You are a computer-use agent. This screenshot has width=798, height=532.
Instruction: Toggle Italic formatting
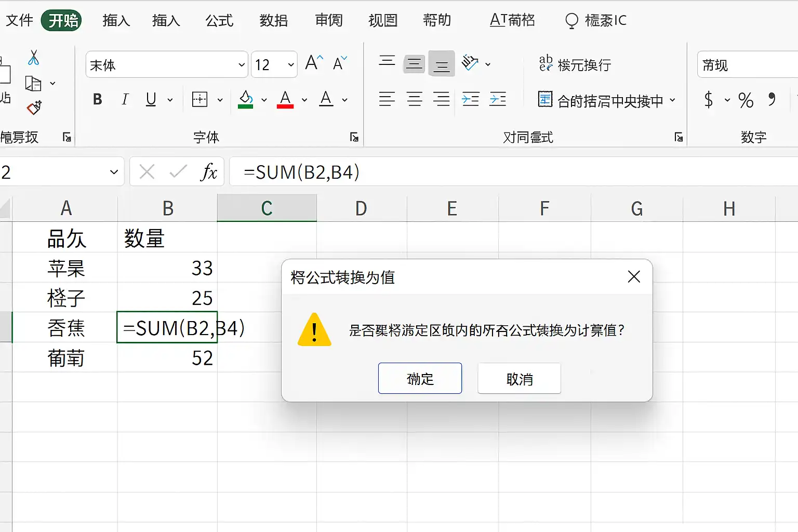pyautogui.click(x=125, y=99)
